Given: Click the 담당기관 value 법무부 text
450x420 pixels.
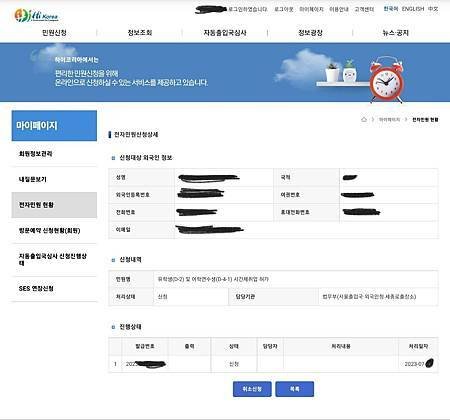Looking at the screenshot, I should coord(369,296).
